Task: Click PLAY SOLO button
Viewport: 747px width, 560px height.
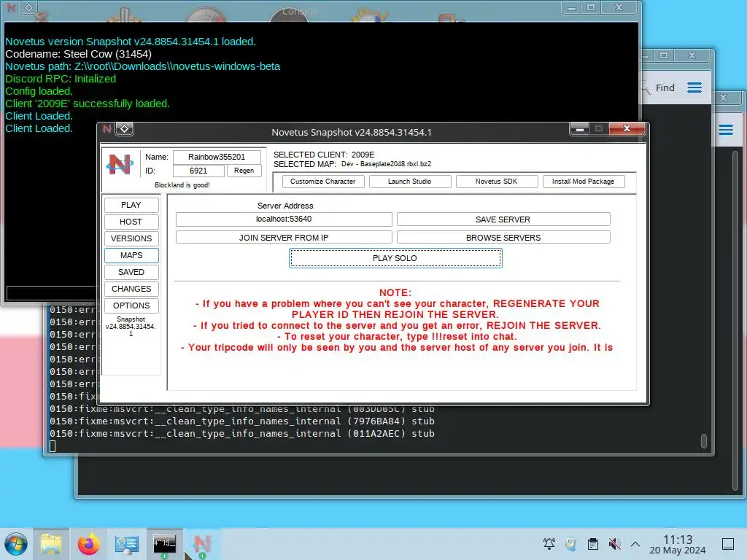Action: tap(395, 258)
